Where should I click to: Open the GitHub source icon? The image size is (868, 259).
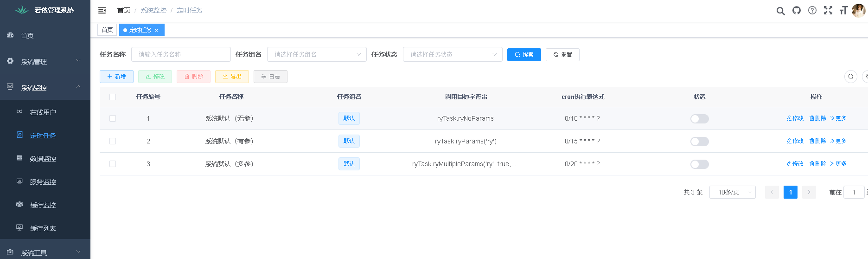click(x=797, y=10)
